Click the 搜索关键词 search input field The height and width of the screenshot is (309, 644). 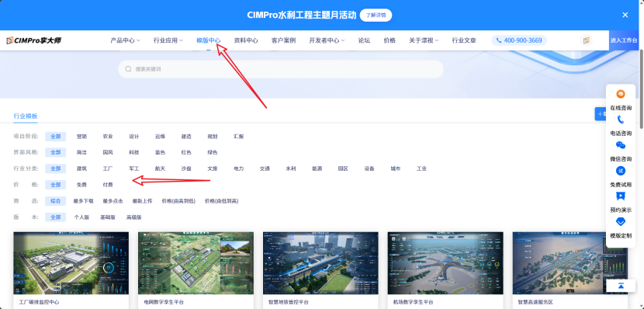click(281, 69)
